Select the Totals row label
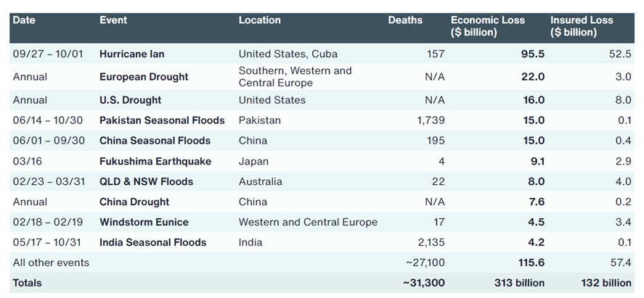The image size is (644, 298). [x=28, y=283]
